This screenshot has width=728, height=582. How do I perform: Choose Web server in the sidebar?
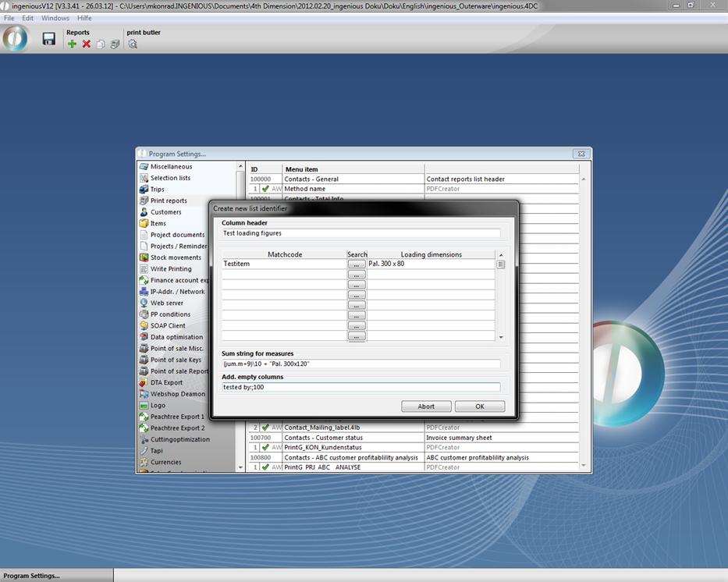[x=166, y=303]
